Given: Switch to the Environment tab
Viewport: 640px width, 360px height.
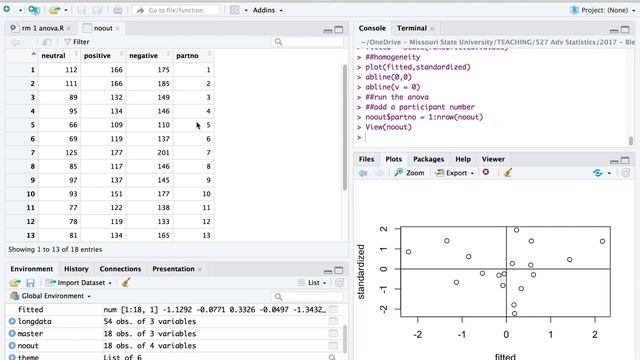Looking at the screenshot, I should [x=32, y=269].
